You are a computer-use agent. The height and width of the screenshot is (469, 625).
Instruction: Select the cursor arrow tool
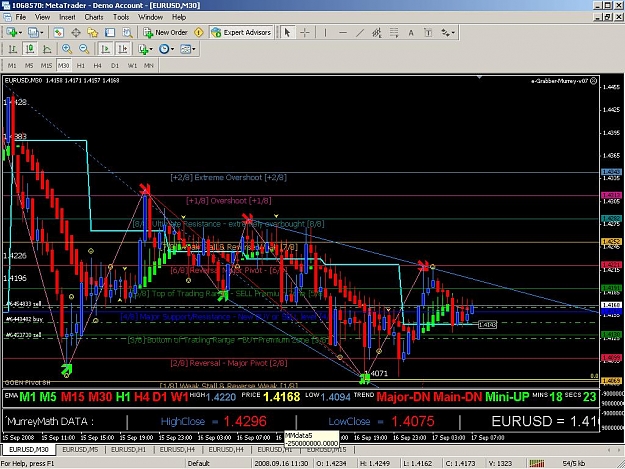[x=287, y=33]
